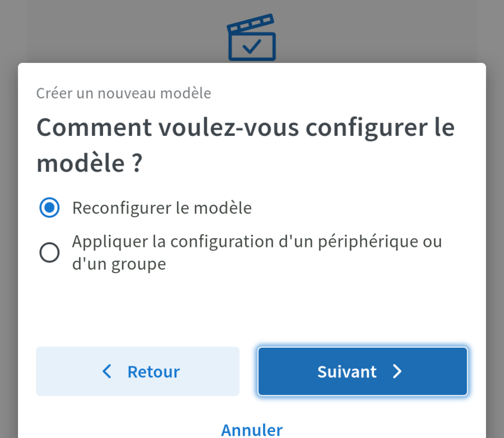Viewport: 504px width, 438px height.
Task: Click the "Appliquer la configuration d'un périphérique" label text
Action: [257, 241]
